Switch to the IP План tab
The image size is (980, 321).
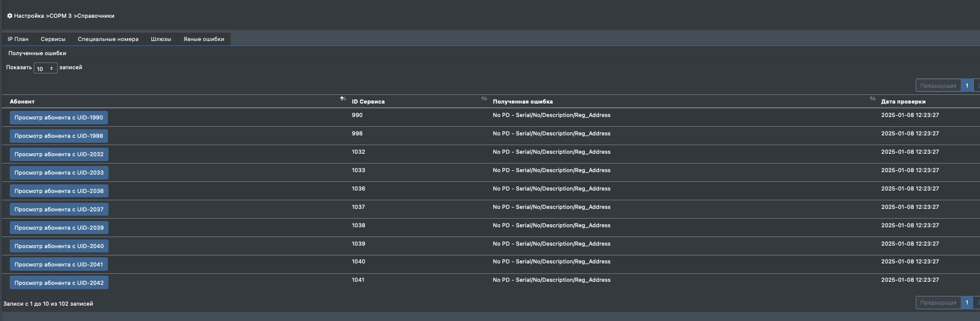(18, 39)
